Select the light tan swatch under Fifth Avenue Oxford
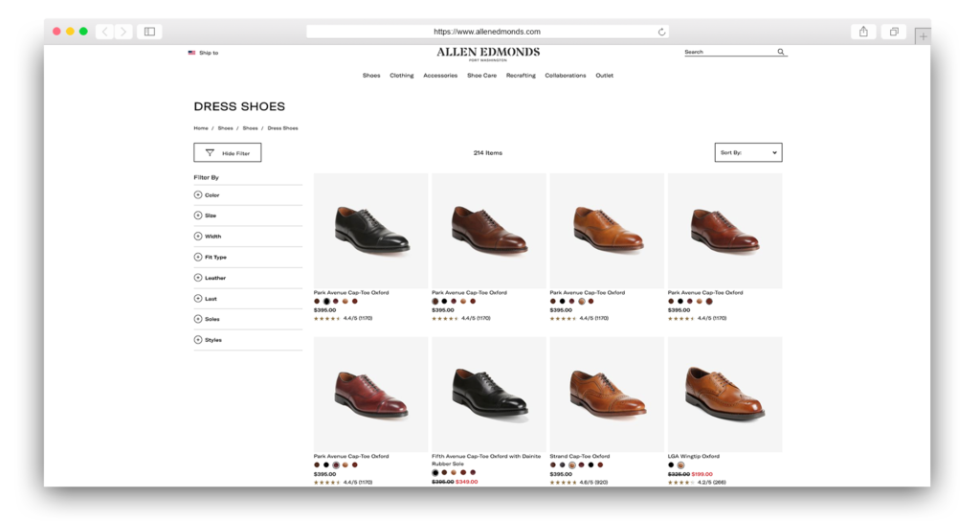This screenshot has height=521, width=980. pos(454,473)
